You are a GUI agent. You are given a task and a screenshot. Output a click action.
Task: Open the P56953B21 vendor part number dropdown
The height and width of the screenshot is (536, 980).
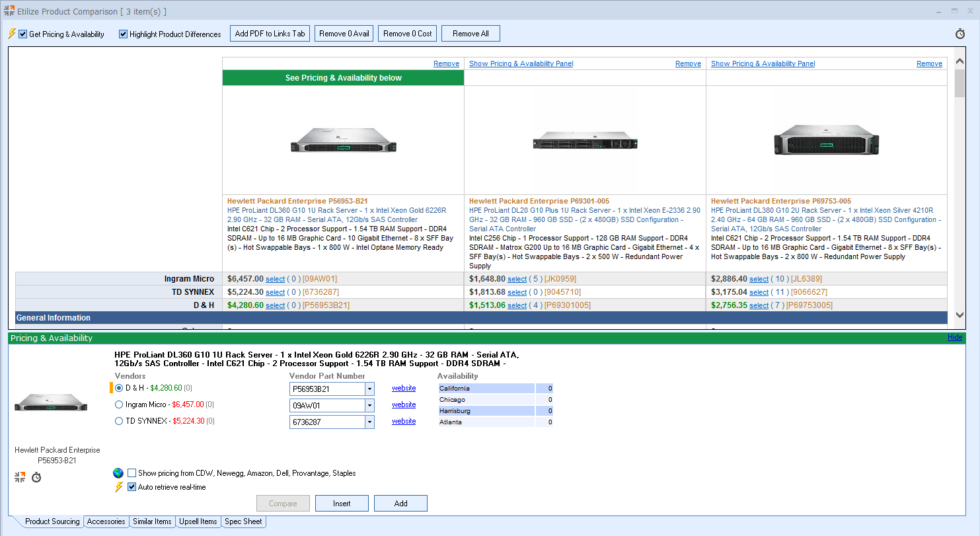click(369, 389)
